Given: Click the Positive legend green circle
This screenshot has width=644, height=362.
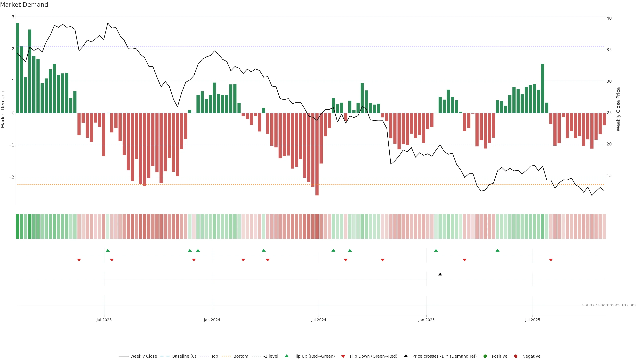Looking at the screenshot, I should coord(485,356).
